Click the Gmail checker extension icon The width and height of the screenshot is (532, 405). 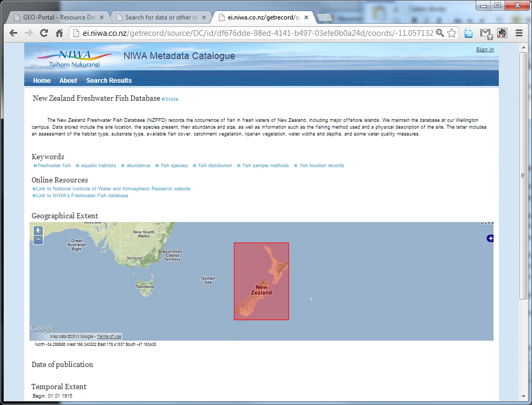[486, 33]
